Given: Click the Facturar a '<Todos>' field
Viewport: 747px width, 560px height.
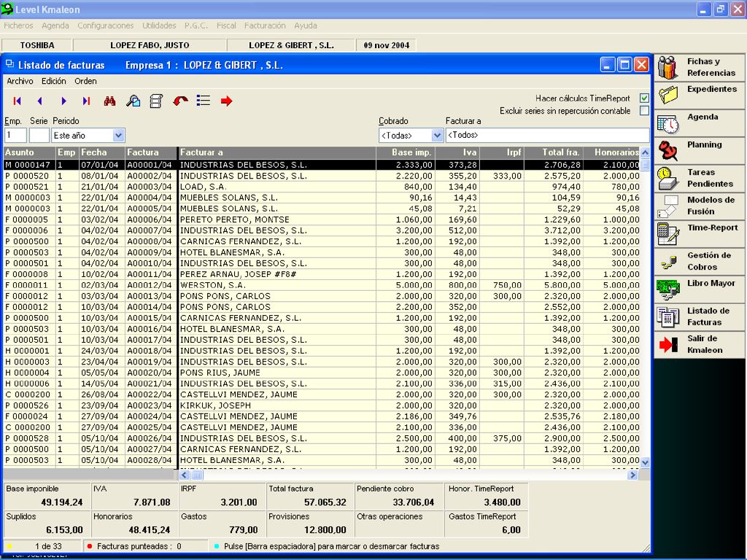Looking at the screenshot, I should click(547, 135).
